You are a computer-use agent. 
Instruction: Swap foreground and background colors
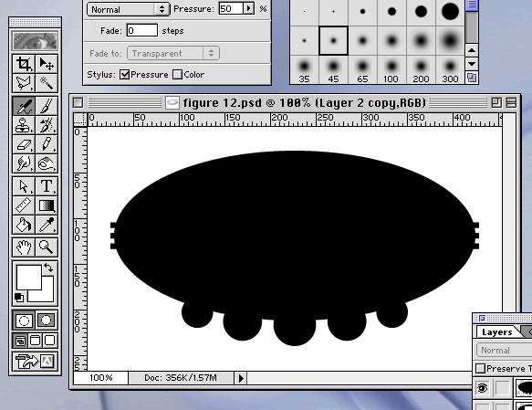click(x=49, y=268)
